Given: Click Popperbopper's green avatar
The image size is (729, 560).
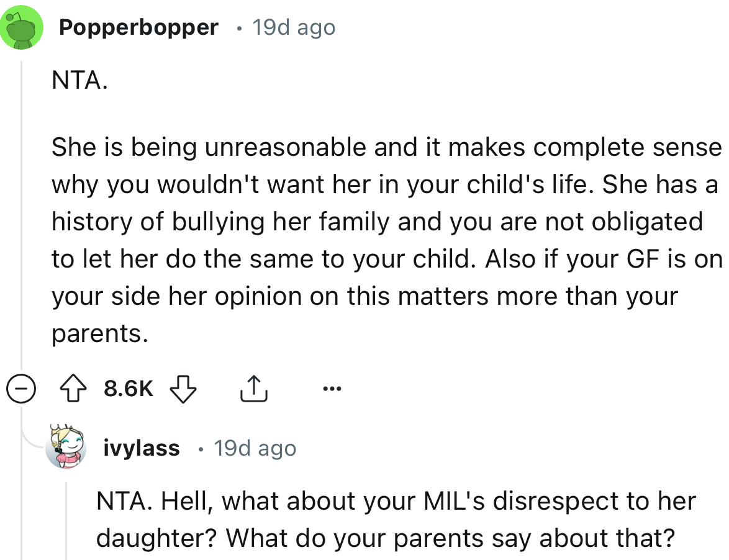Looking at the screenshot, I should (x=24, y=27).
